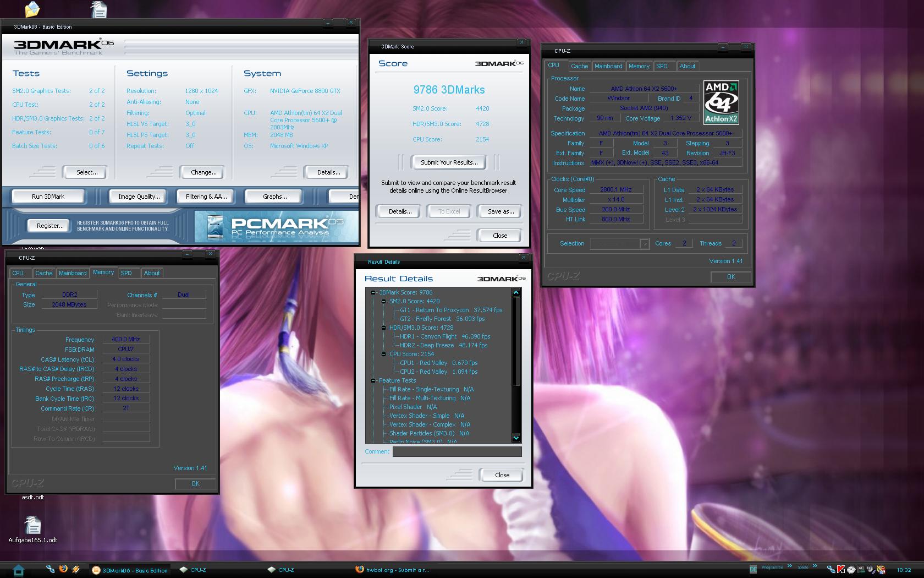Image resolution: width=924 pixels, height=578 pixels.
Task: Click the 400.0 MHz Frequency value in CPU-Z
Action: [126, 340]
